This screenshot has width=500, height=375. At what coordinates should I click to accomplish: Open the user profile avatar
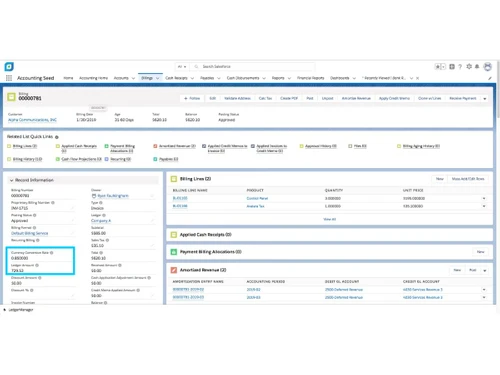[x=488, y=67]
